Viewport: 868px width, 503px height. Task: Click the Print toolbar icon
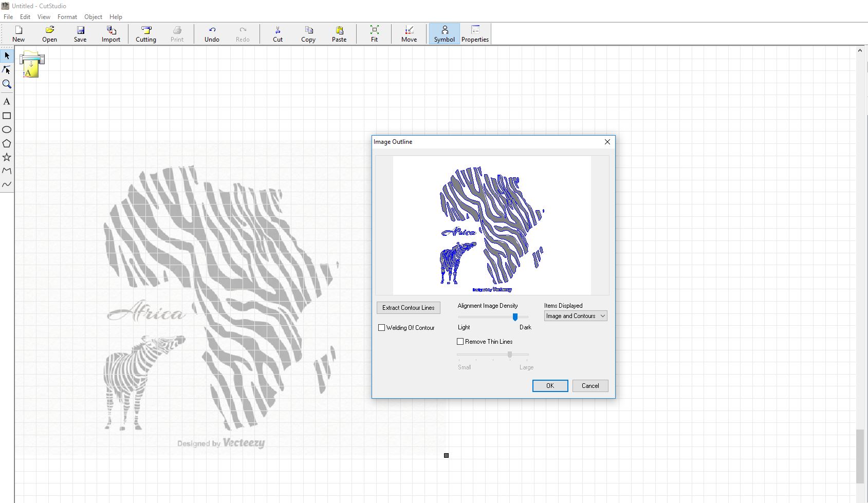(x=177, y=34)
